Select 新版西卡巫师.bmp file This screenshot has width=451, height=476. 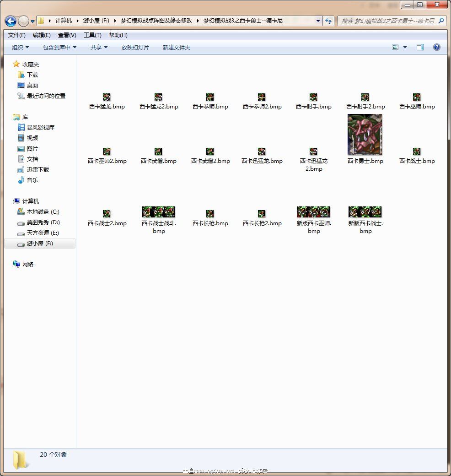[313, 220]
